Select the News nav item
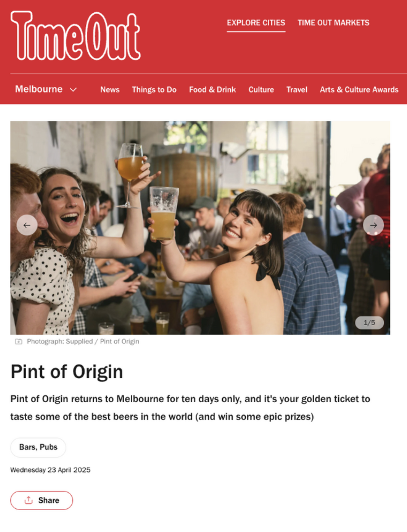 pyautogui.click(x=110, y=89)
